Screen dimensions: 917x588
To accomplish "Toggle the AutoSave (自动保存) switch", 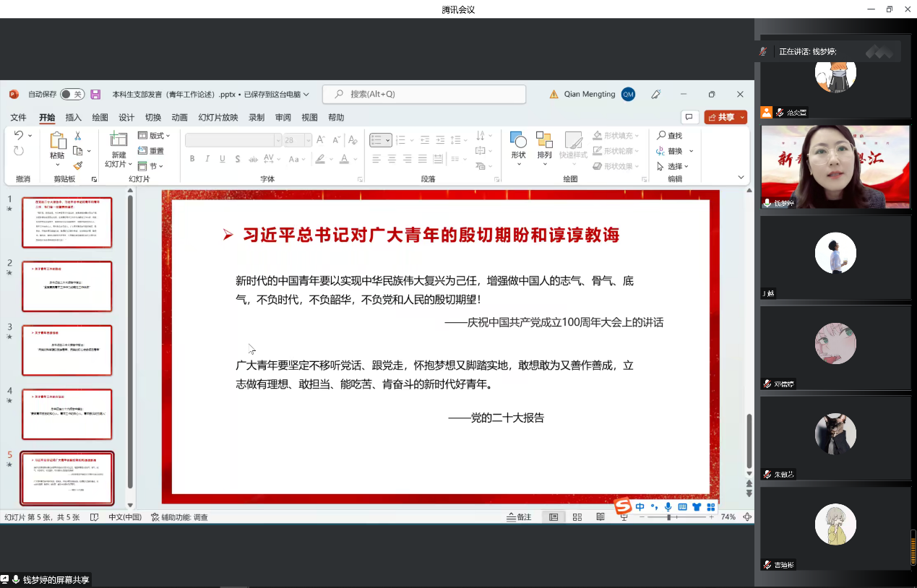I will click(72, 95).
